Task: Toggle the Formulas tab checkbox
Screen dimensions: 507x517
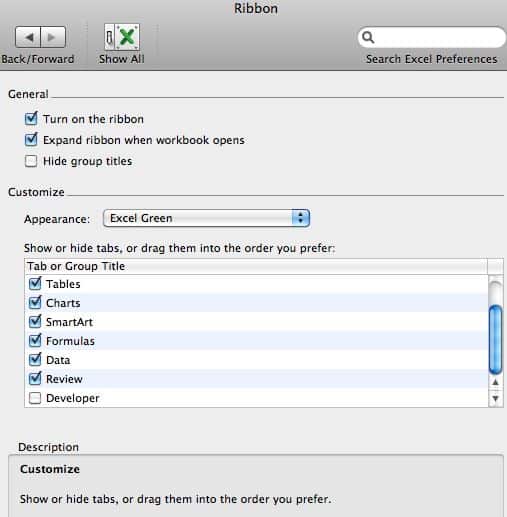Action: click(x=35, y=340)
